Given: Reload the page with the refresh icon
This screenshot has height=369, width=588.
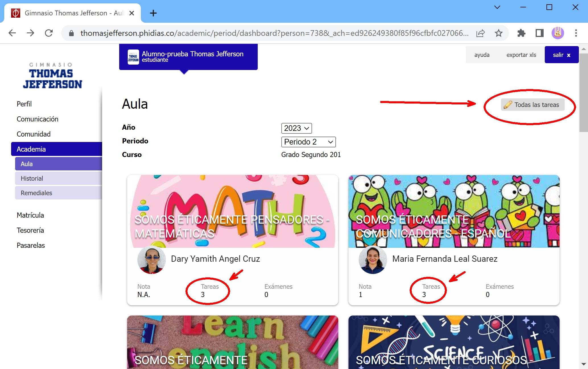Looking at the screenshot, I should (49, 33).
